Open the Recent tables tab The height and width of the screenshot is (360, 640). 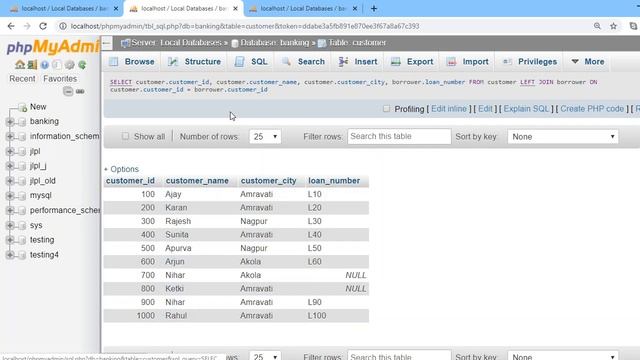(x=22, y=79)
